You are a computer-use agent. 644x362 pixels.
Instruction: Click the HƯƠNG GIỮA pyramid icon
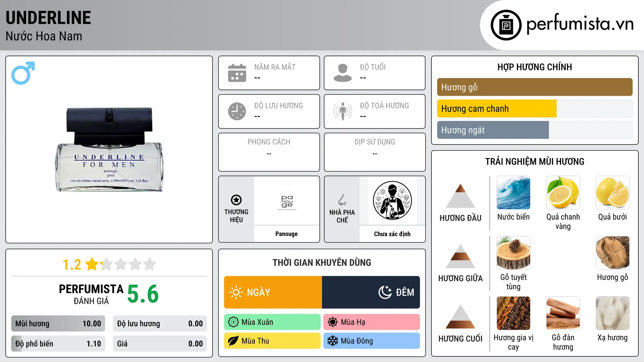[460, 256]
